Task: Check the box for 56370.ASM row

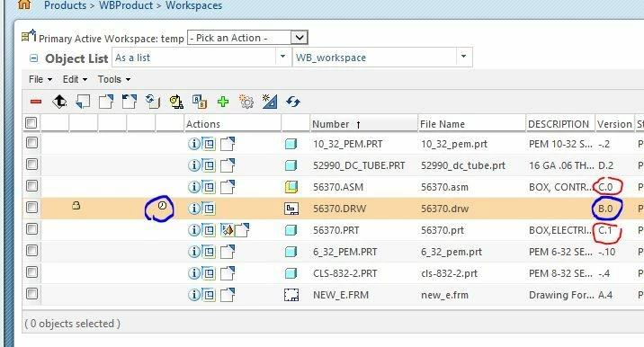Action: 31,185
